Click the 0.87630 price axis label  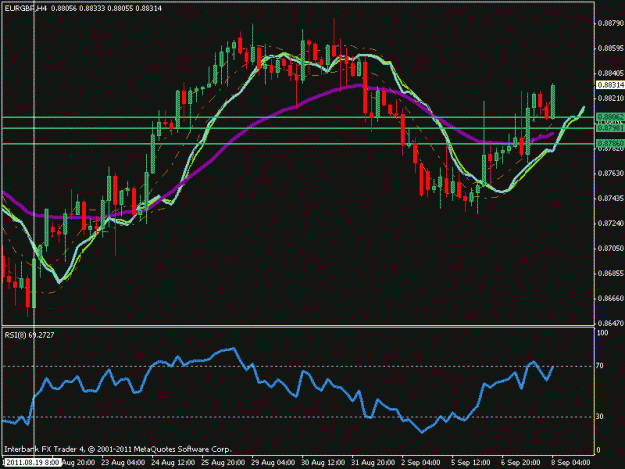click(611, 173)
